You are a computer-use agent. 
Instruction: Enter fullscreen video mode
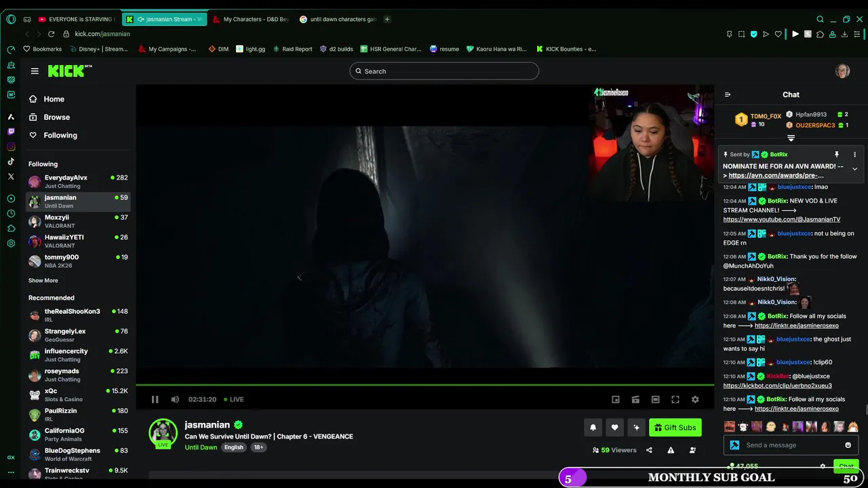pos(675,399)
